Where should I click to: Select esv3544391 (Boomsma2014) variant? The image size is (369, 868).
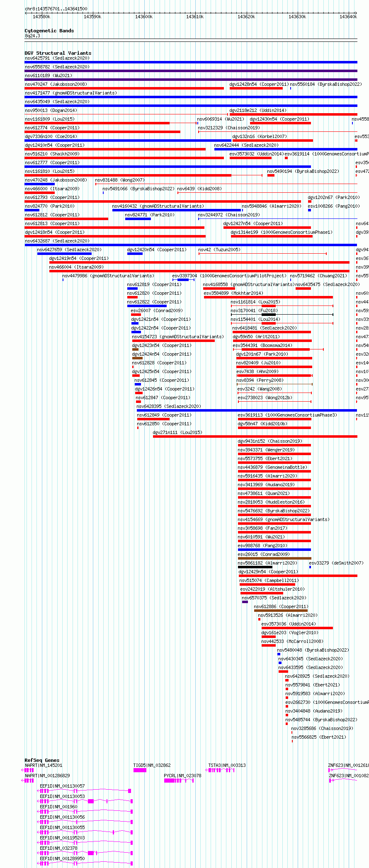262,345
